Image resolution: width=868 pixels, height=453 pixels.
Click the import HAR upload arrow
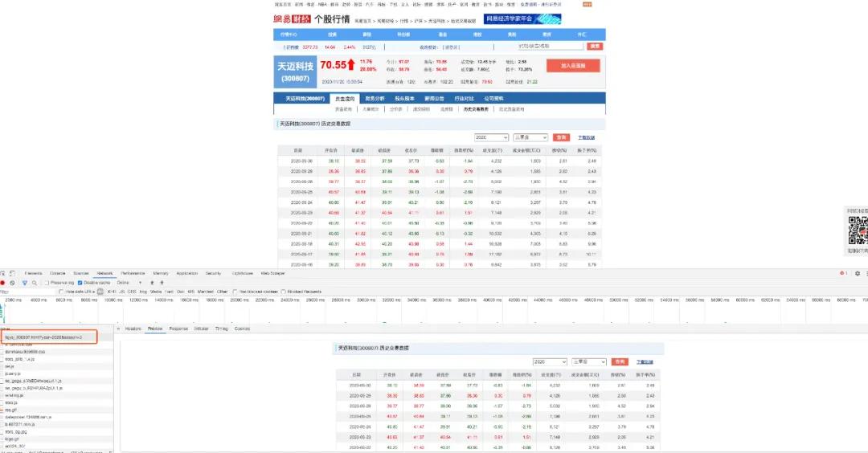[152, 283]
